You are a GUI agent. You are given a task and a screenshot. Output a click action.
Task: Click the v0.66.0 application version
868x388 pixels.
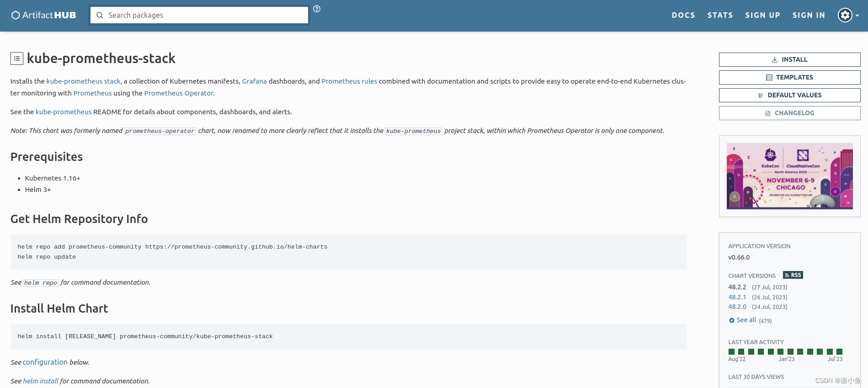pyautogui.click(x=739, y=257)
